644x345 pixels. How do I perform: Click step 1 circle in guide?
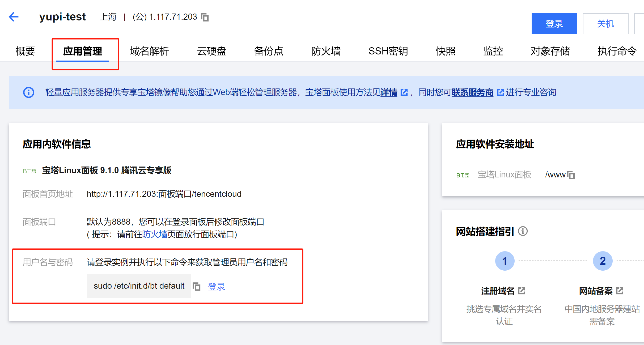tap(505, 261)
